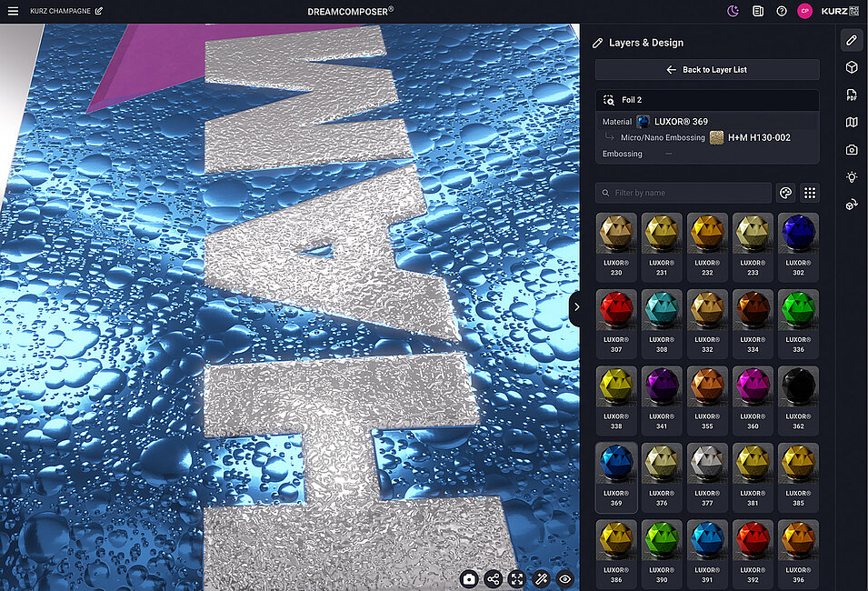The image size is (868, 591).
Task: Click the Embossing row value
Action: pyautogui.click(x=669, y=154)
